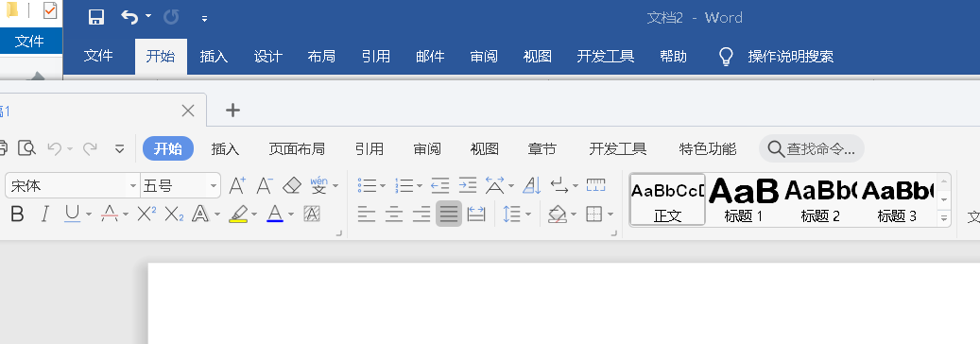This screenshot has width=980, height=344.
Task: Open Word quick access customize arrow
Action: click(x=204, y=19)
